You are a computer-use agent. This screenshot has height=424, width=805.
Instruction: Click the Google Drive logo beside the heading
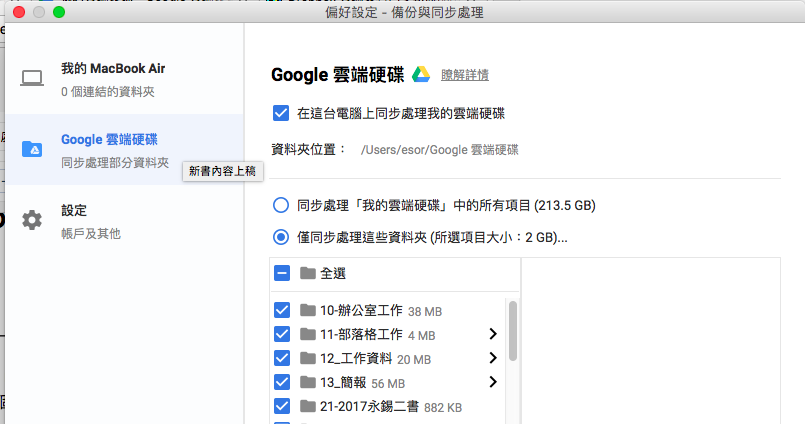pos(421,74)
